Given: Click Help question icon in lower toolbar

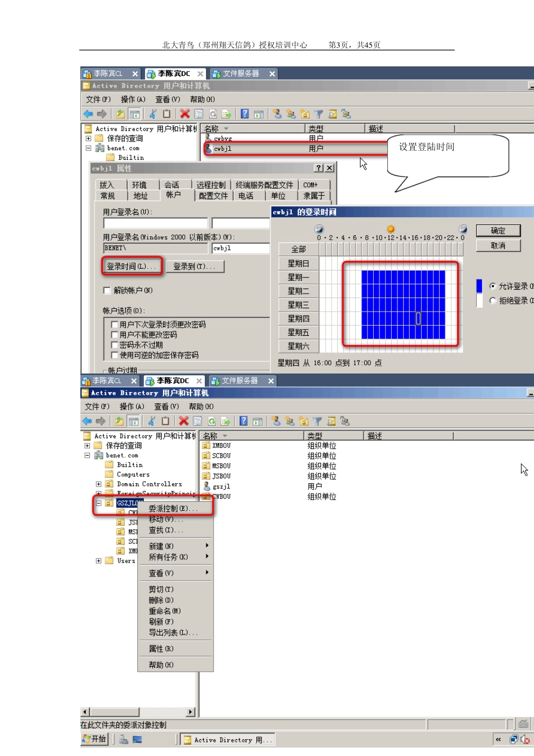Looking at the screenshot, I should pos(243,421).
